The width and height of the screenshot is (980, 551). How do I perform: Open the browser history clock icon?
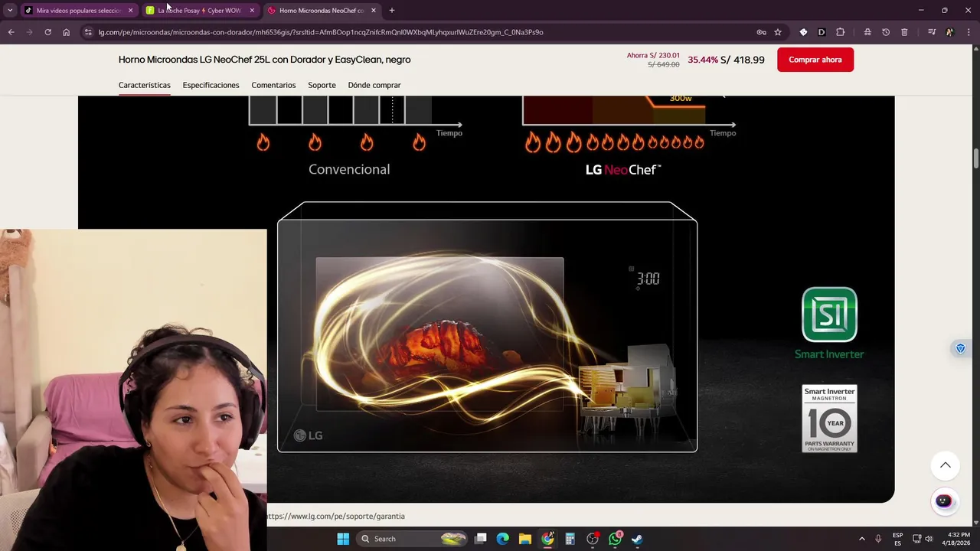[886, 32]
